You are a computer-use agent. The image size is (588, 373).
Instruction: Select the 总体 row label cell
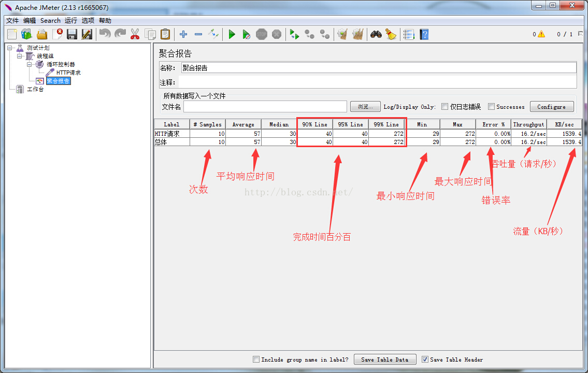tap(172, 142)
